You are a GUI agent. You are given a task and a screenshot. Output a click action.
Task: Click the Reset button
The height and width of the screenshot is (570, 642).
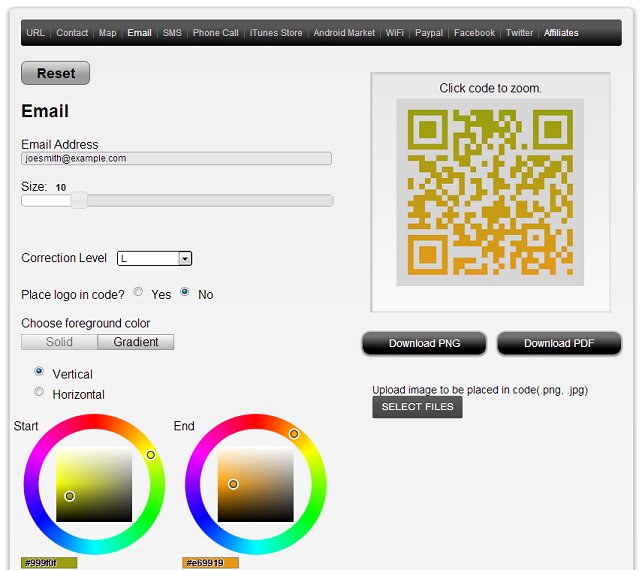(56, 73)
